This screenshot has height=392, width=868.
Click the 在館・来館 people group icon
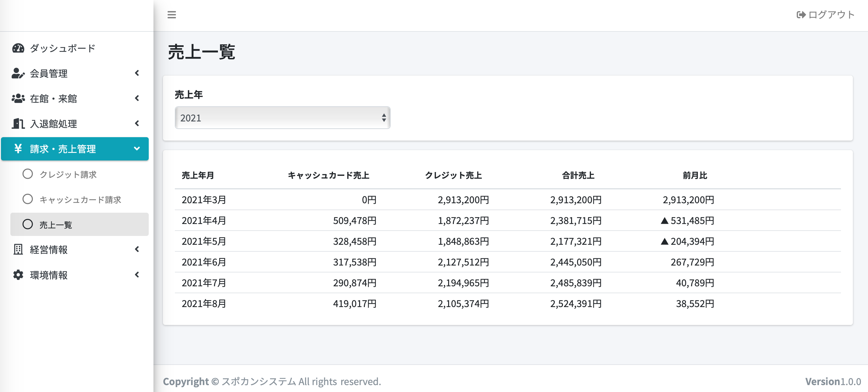18,98
